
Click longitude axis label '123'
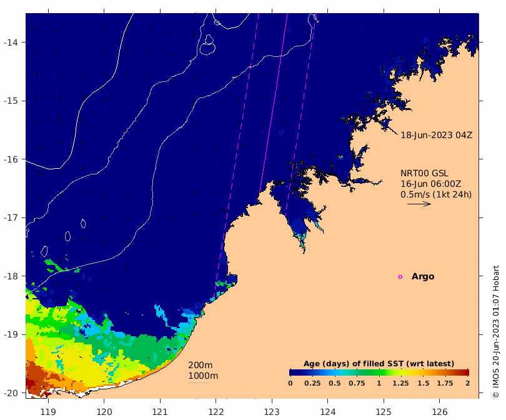tap(272, 412)
